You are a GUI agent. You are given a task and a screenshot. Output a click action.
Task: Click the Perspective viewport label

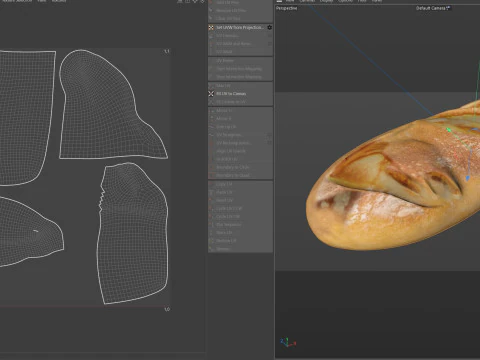pyautogui.click(x=286, y=8)
